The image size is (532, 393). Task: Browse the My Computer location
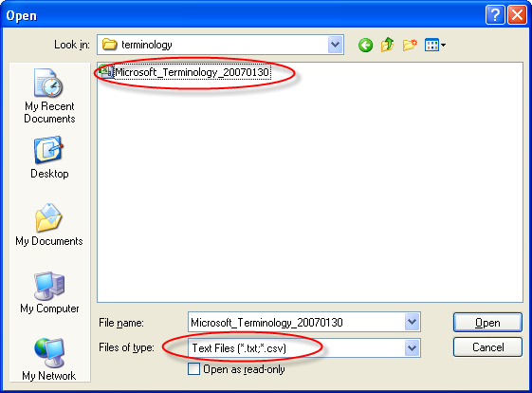49,292
